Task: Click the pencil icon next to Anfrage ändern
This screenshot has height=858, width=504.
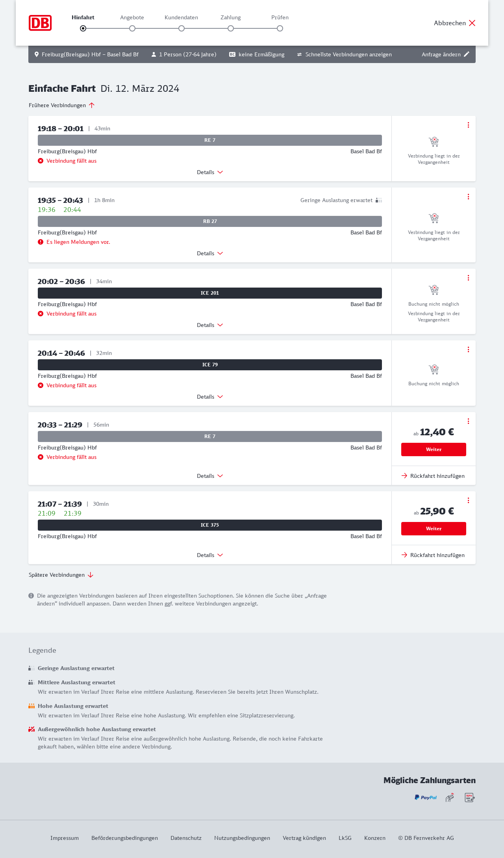Action: coord(467,54)
